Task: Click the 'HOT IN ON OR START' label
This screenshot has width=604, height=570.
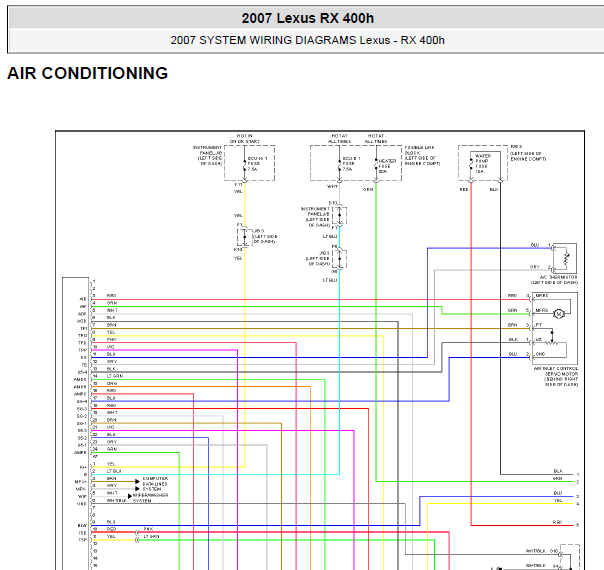Action: tap(244, 137)
